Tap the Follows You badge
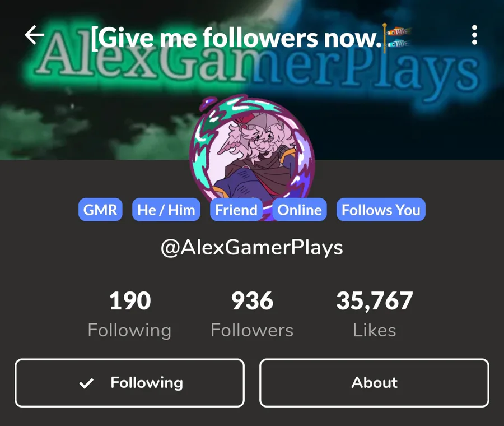 pyautogui.click(x=381, y=210)
